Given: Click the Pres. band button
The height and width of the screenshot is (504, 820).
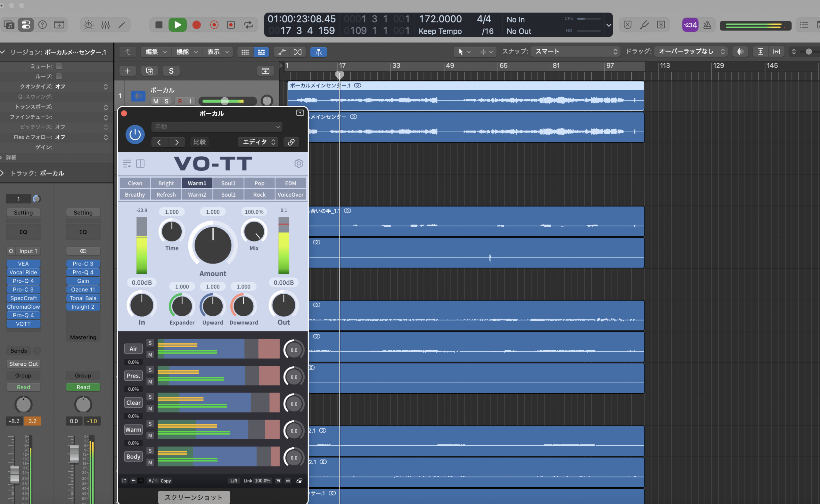Looking at the screenshot, I should [x=133, y=376].
